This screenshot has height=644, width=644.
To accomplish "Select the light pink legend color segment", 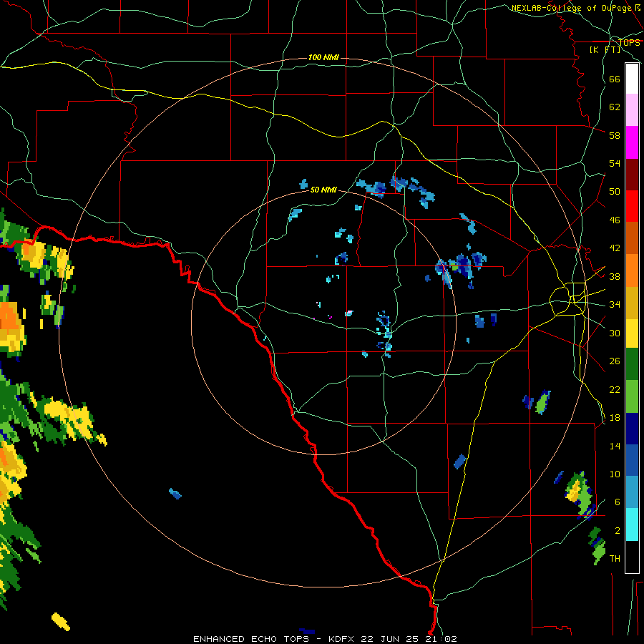I will point(632,110).
